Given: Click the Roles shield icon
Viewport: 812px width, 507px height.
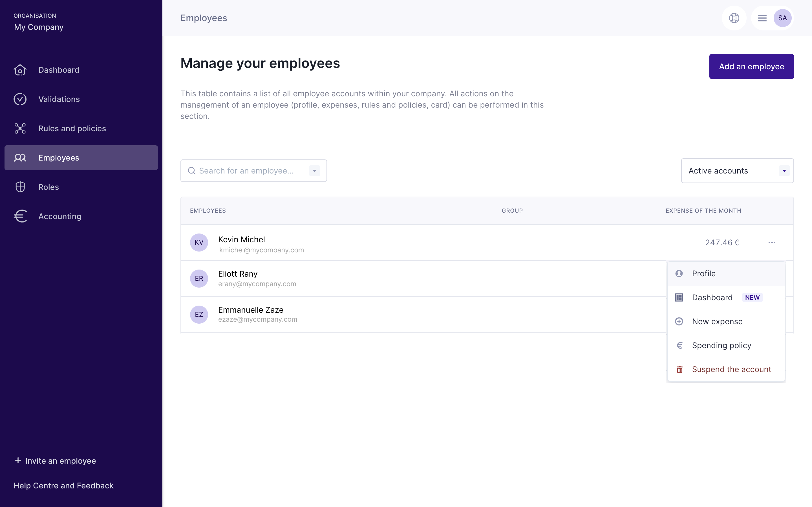Looking at the screenshot, I should (20, 187).
